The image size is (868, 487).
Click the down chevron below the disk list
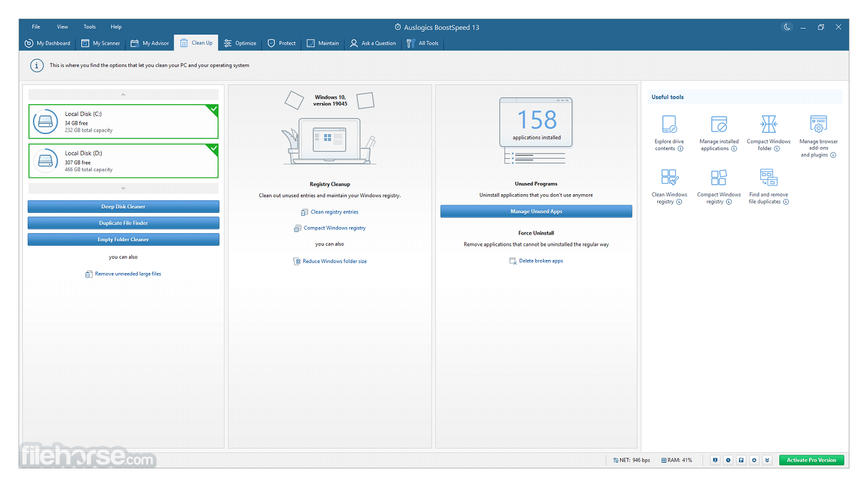(x=123, y=188)
